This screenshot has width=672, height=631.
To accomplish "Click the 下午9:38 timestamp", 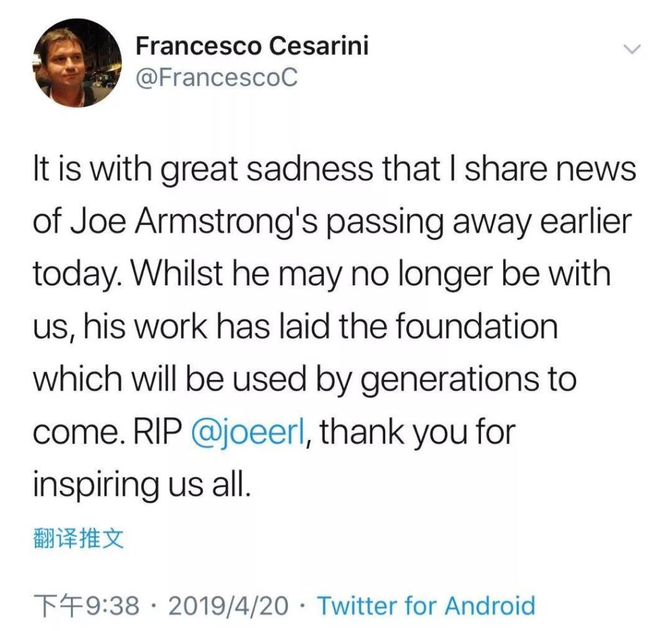I will tap(86, 605).
